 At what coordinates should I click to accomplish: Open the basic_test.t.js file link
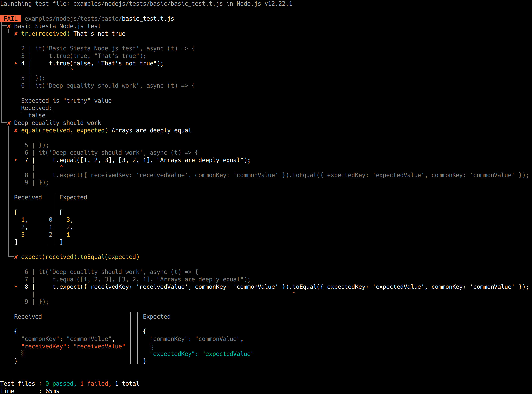[148, 4]
